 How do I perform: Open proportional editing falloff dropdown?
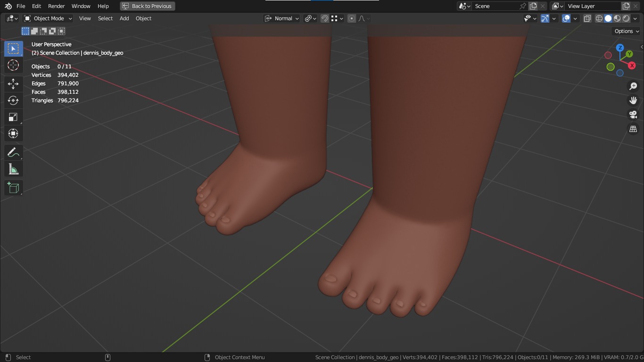click(x=363, y=18)
